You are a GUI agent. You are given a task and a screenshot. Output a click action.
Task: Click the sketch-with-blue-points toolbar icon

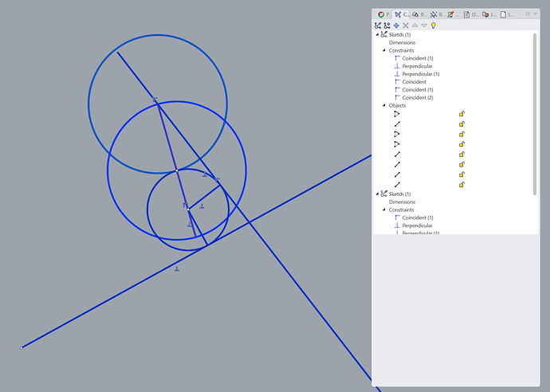(387, 25)
